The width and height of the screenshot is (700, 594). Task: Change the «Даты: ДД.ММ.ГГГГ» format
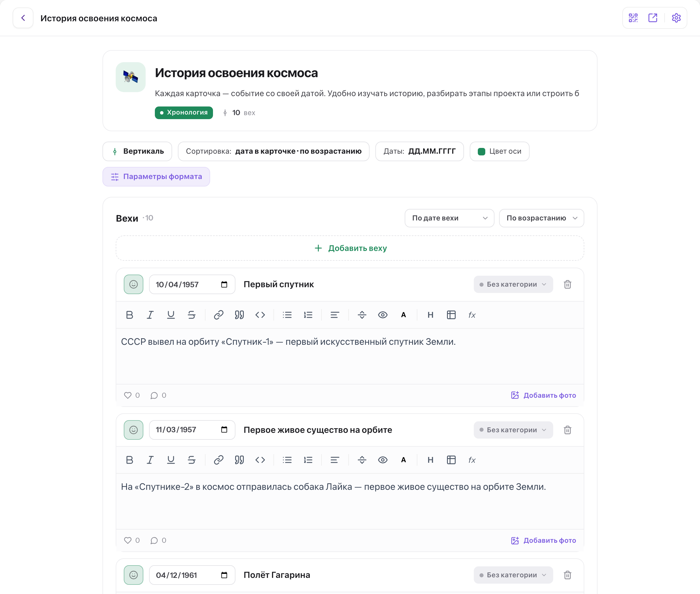point(420,152)
